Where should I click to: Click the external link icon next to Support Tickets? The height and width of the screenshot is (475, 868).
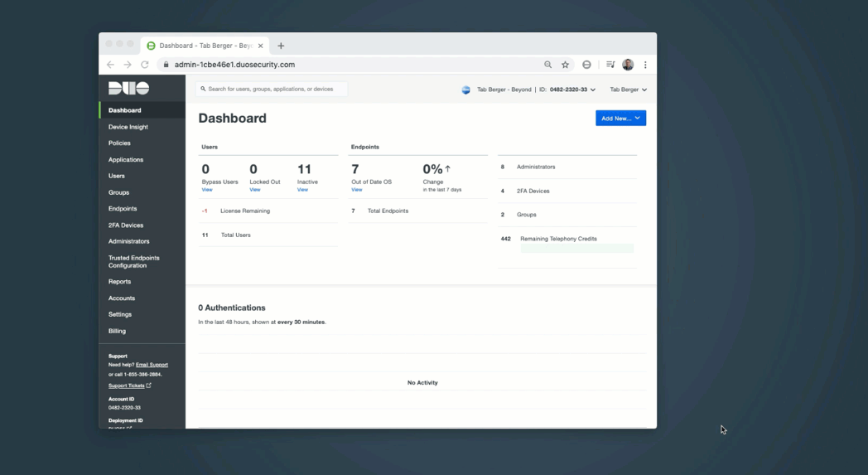148,385
